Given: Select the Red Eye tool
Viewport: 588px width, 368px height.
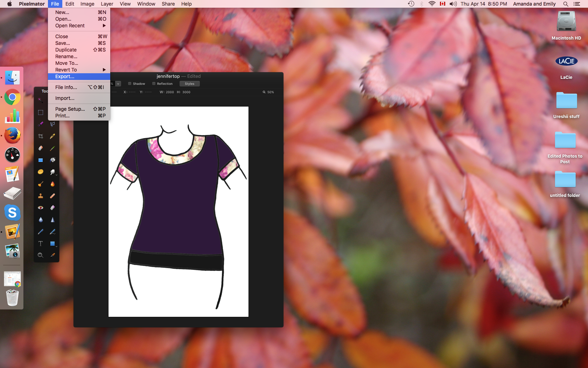Looking at the screenshot, I should (x=41, y=207).
